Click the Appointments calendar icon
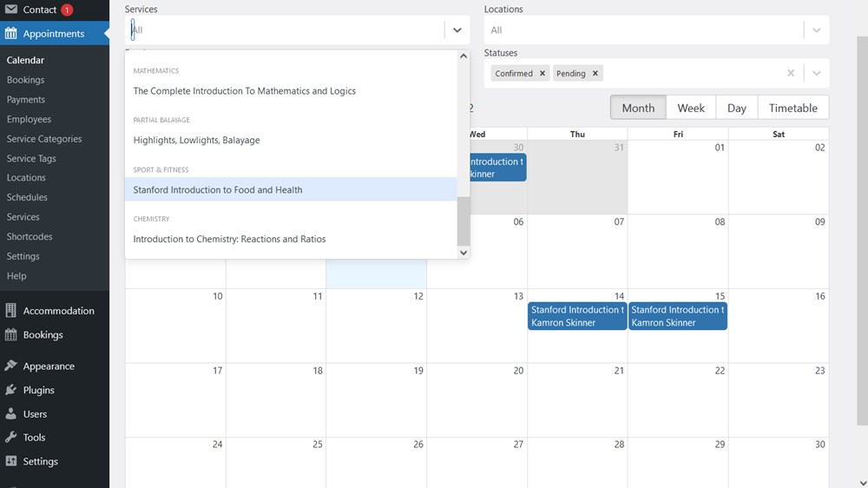 10,33
